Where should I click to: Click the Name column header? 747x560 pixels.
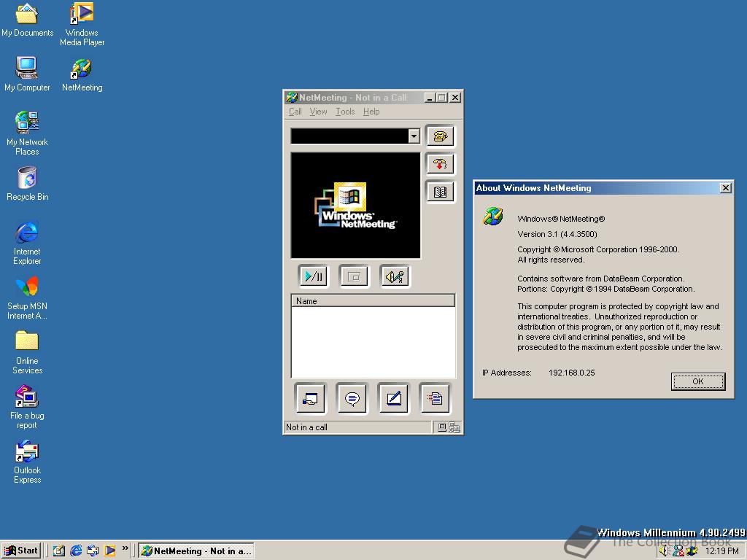point(373,301)
